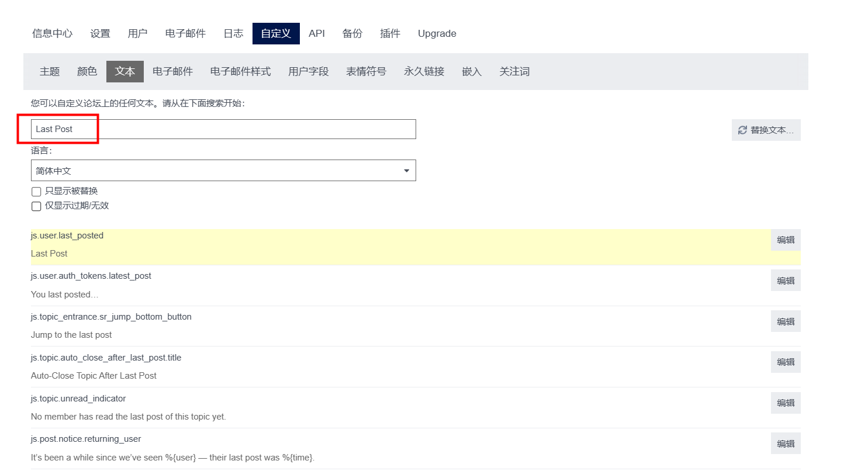Click the Last Post search field

click(223, 129)
